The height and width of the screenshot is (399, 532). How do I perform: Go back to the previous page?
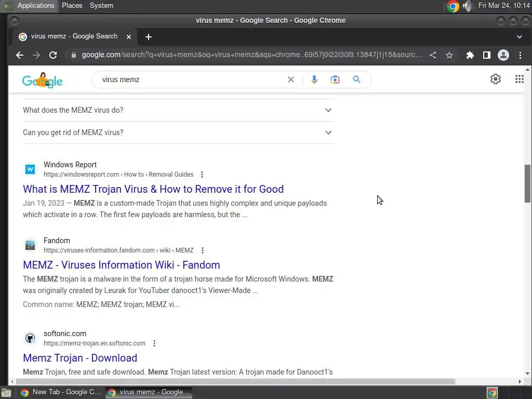(20, 55)
